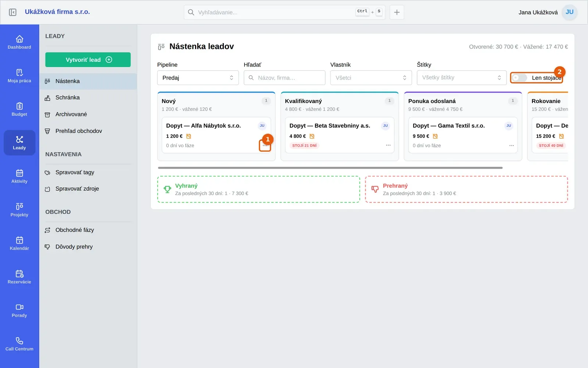This screenshot has width=588, height=368.
Task: Open Dôvody prehry settings
Action: [x=88, y=247]
